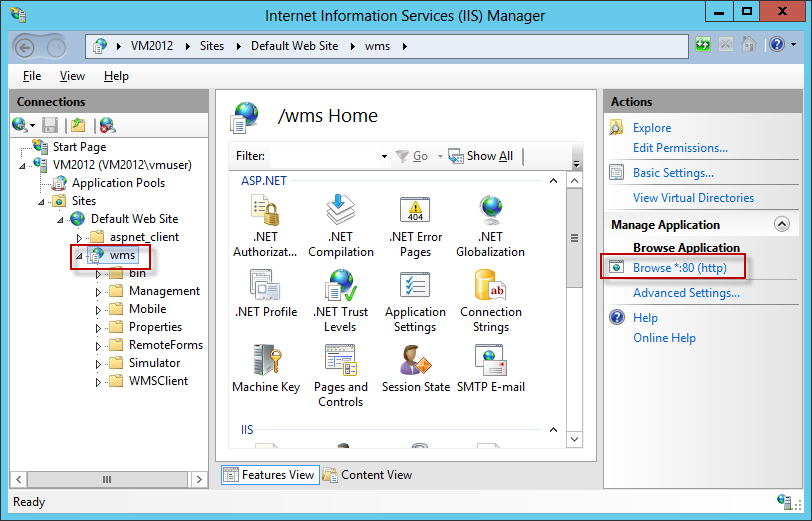The height and width of the screenshot is (521, 812).
Task: Click the green refresh page icon
Action: 703,45
